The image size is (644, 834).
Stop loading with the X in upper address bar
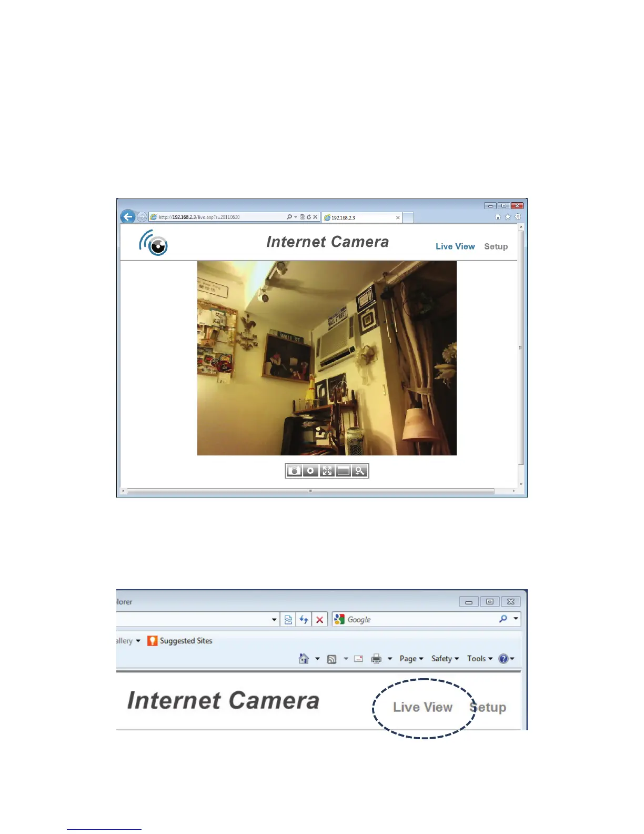tap(315, 217)
